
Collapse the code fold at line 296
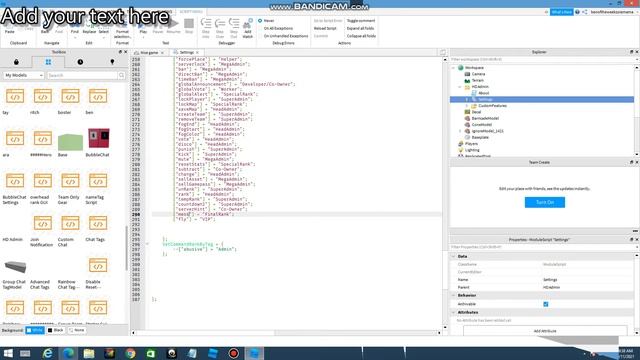147,244
